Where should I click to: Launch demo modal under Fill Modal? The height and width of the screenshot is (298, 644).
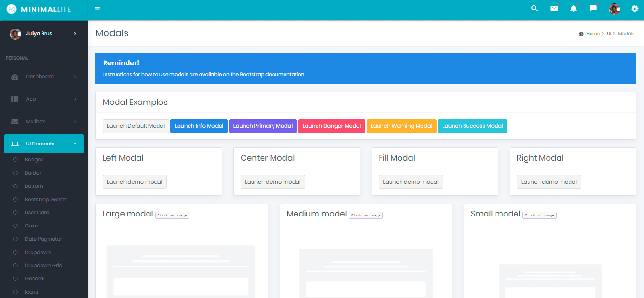pos(411,182)
